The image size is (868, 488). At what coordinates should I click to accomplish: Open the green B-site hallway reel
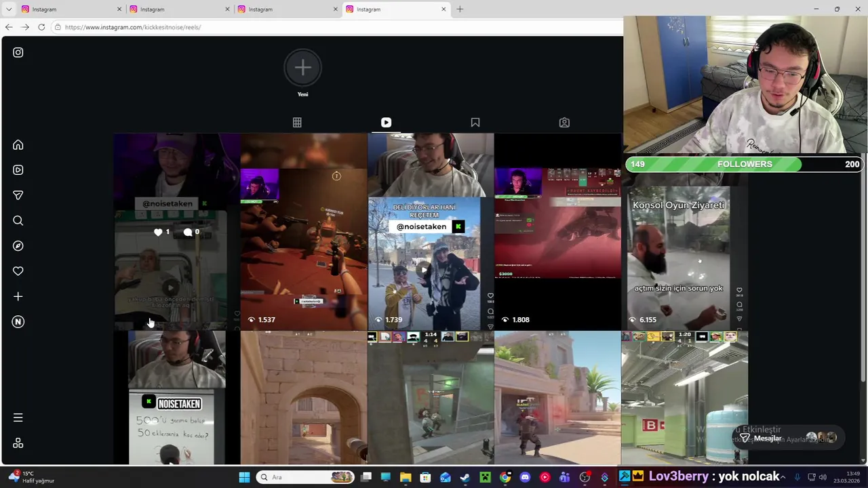click(685, 398)
